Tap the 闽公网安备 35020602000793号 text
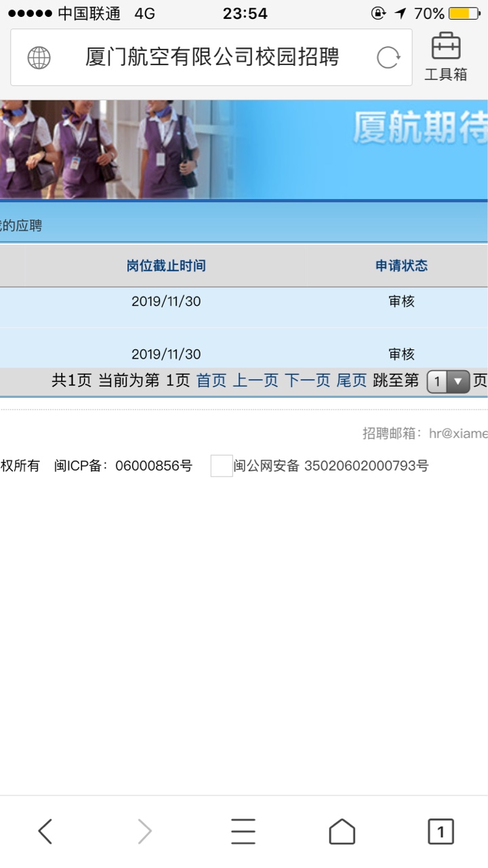 [x=331, y=466]
